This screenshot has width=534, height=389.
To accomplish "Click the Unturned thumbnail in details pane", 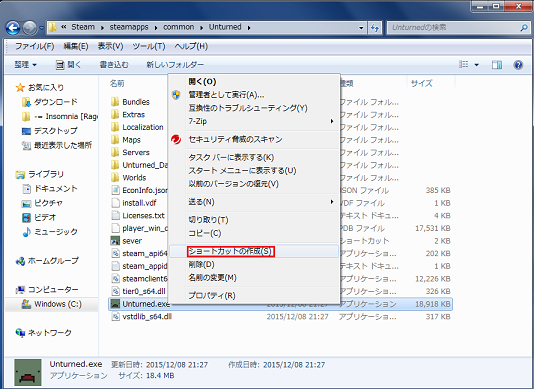I will pyautogui.click(x=28, y=372).
